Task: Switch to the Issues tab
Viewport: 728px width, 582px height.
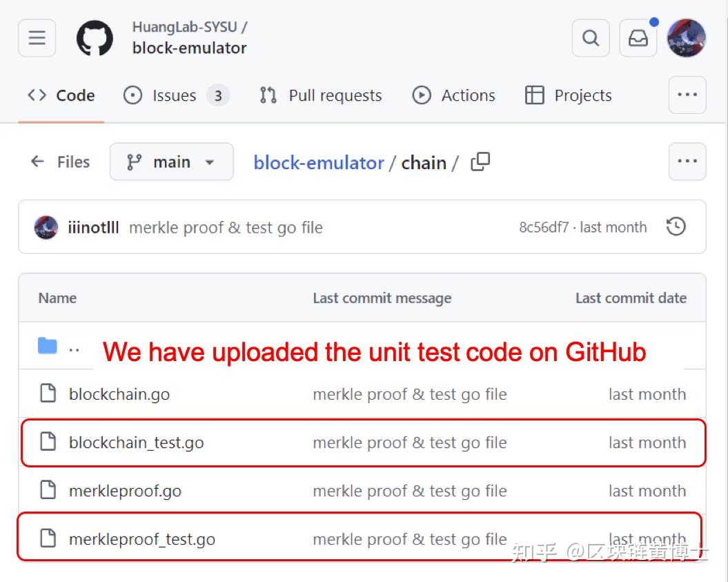Action: [x=175, y=95]
